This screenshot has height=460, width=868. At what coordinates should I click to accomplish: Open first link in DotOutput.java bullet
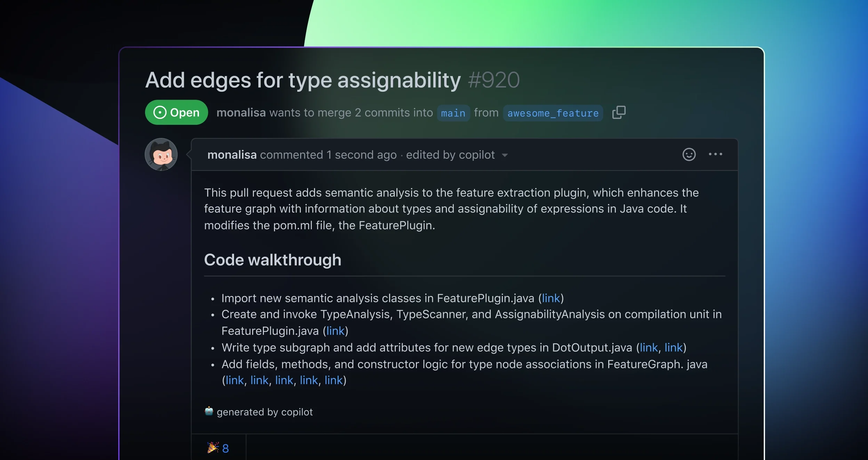tap(649, 347)
